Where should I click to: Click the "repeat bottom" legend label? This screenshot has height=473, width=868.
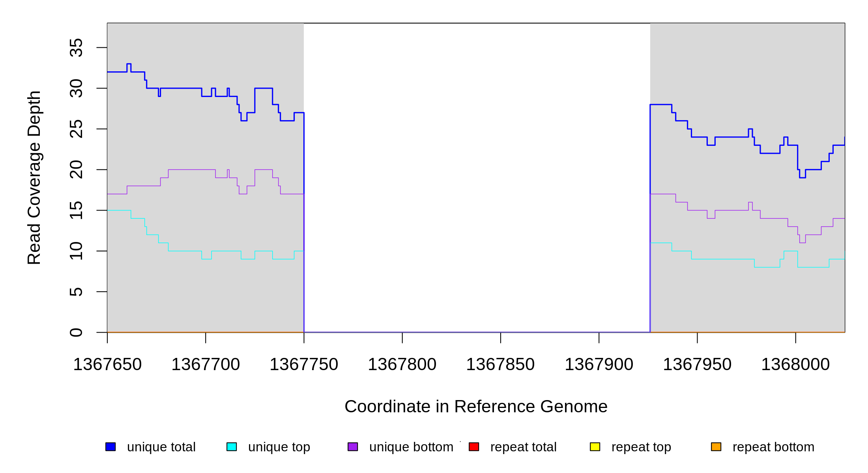[x=773, y=447]
